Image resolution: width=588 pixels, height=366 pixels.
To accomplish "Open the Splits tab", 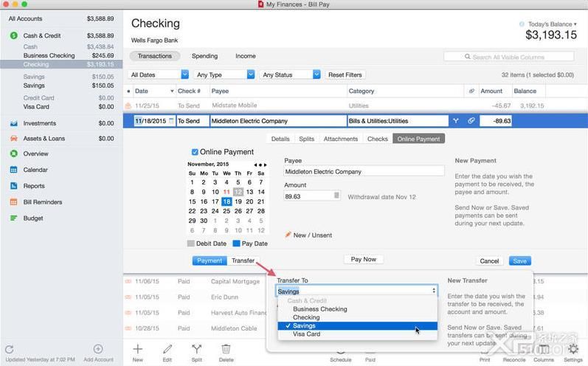I will (306, 139).
